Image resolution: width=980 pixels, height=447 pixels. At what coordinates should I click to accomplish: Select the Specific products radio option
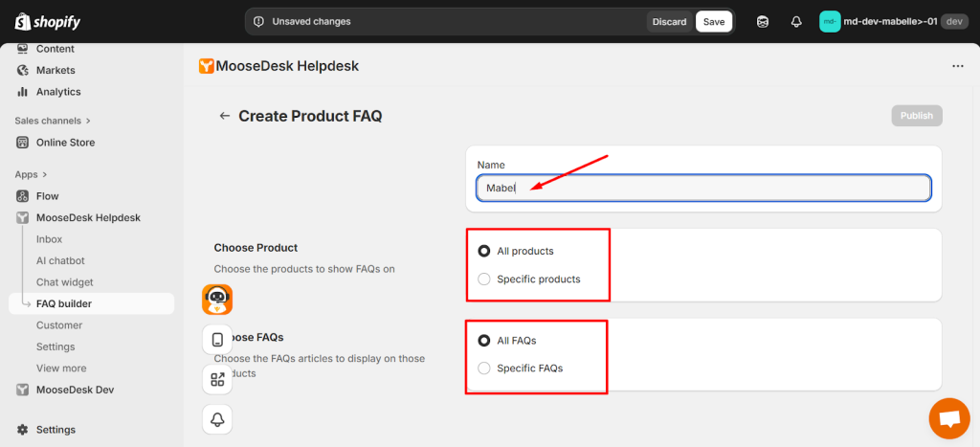pos(484,279)
